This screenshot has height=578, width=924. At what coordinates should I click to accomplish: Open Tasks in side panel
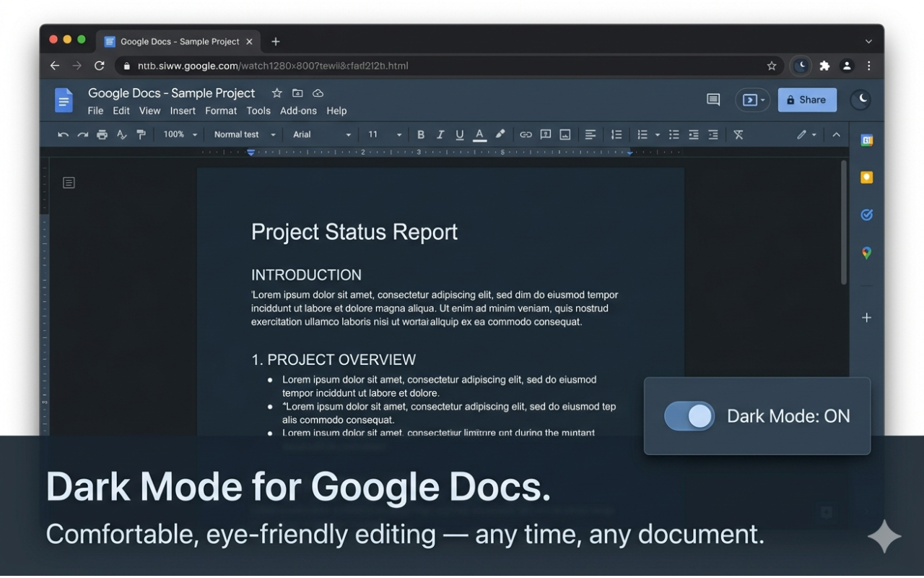867,215
